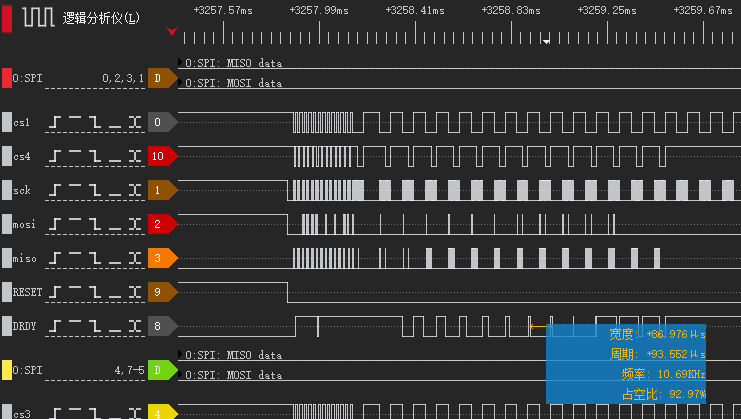Click the channel index tag 9 for RESET
This screenshot has width=741, height=419.
(x=163, y=292)
